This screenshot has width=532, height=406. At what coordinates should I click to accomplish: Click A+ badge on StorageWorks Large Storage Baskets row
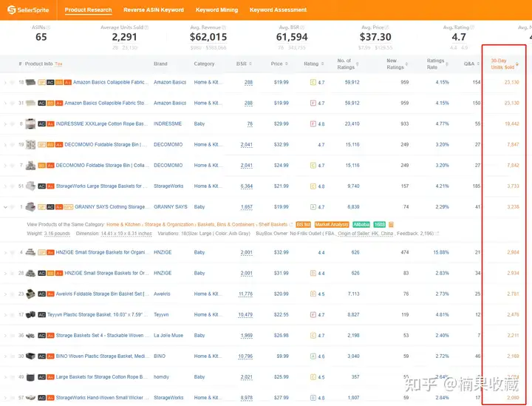coord(50,186)
